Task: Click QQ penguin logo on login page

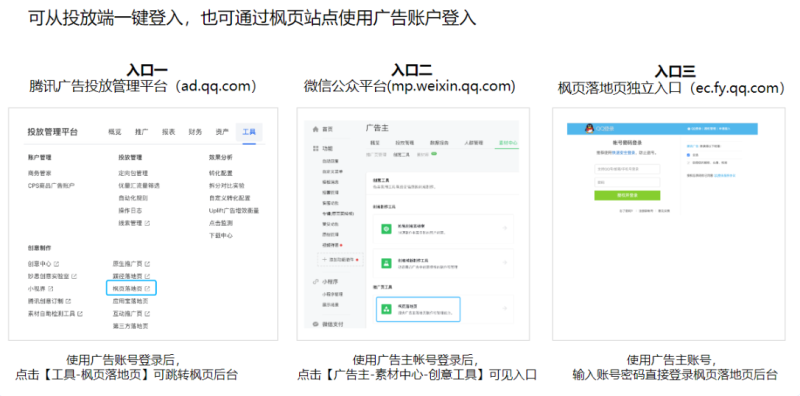Action: click(590, 129)
